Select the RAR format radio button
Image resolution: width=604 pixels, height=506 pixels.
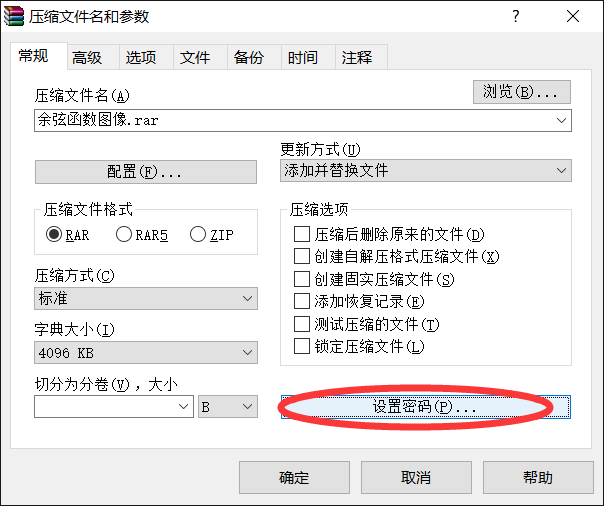click(54, 235)
